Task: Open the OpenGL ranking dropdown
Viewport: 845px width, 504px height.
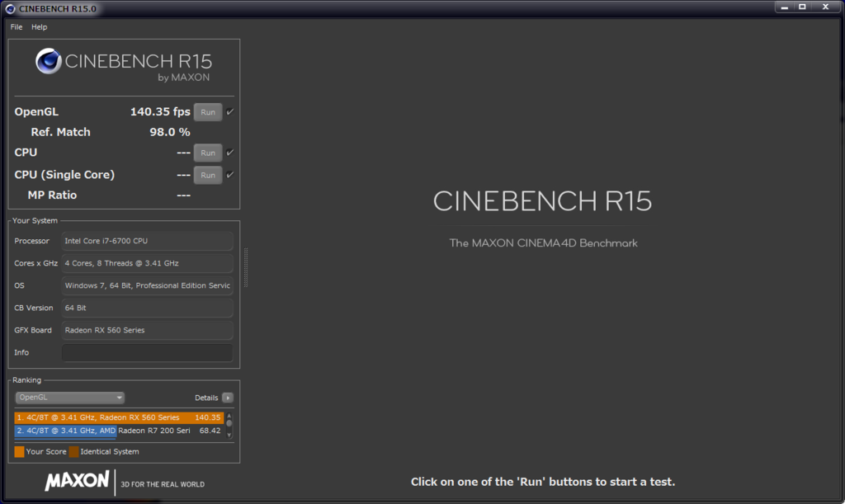Action: (69, 398)
